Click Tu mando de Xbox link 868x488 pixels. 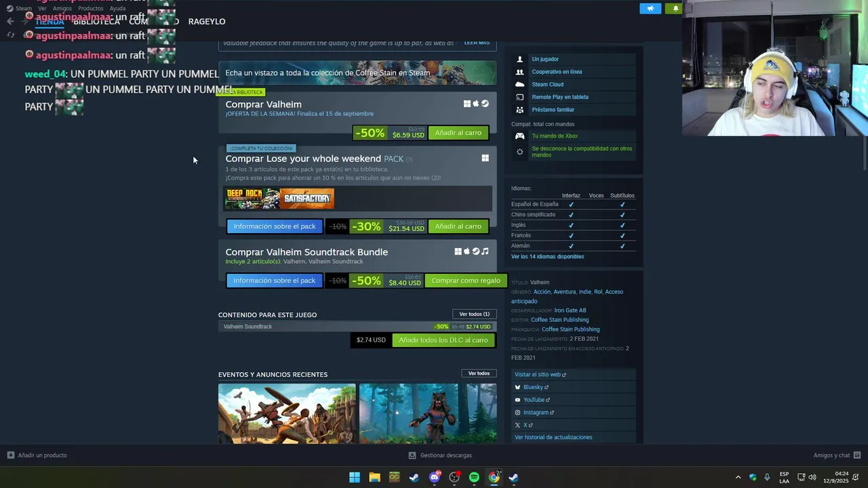coord(555,136)
